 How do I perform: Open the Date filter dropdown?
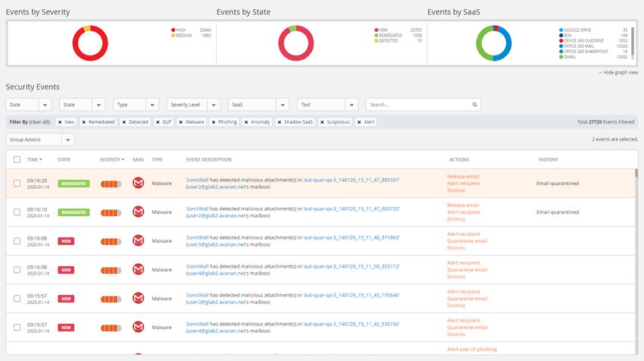[29, 105]
